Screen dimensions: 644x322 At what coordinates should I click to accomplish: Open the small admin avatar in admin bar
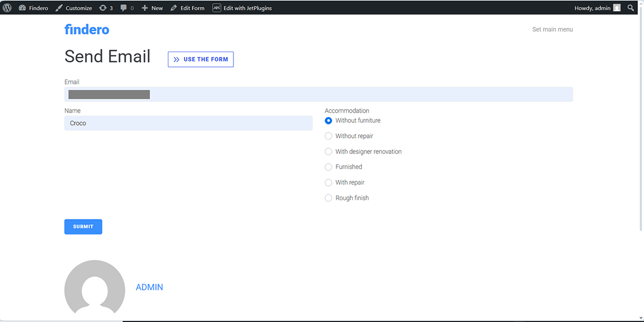(x=617, y=8)
